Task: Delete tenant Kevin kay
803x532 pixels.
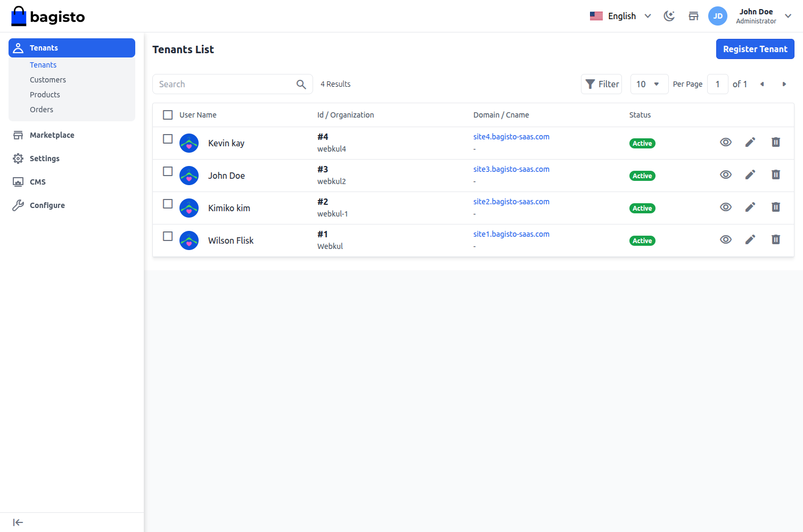Action: point(776,142)
